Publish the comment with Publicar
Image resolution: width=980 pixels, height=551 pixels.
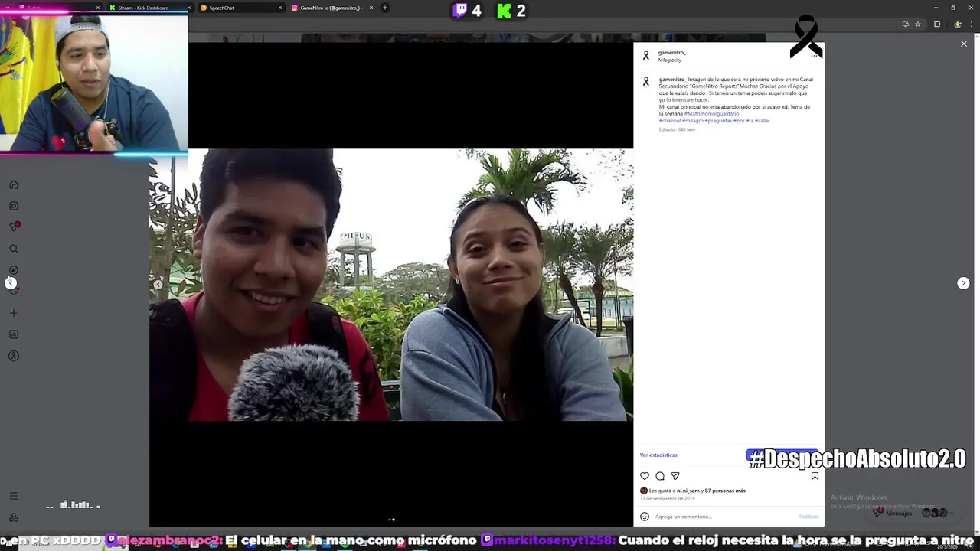point(808,517)
